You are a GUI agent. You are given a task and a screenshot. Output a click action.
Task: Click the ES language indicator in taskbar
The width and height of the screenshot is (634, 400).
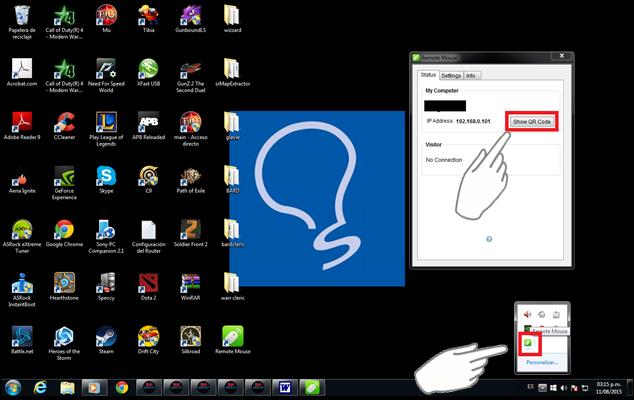[x=530, y=387]
